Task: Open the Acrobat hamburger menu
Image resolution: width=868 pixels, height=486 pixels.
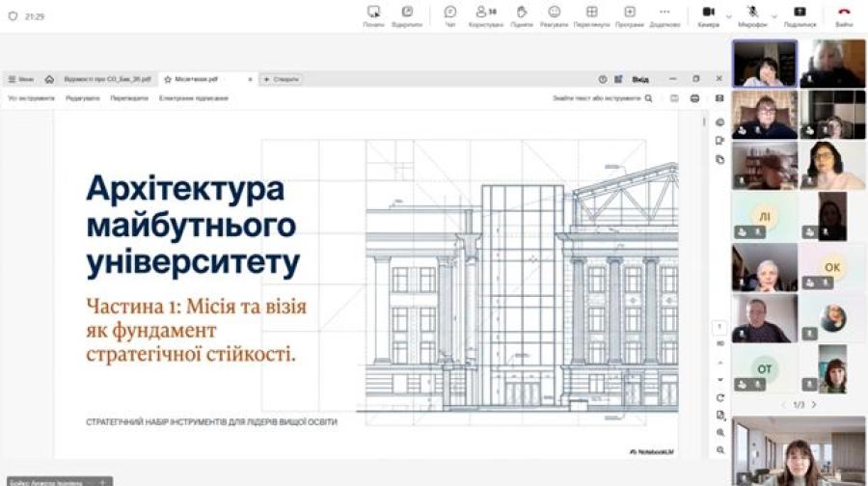Action: pos(21,79)
